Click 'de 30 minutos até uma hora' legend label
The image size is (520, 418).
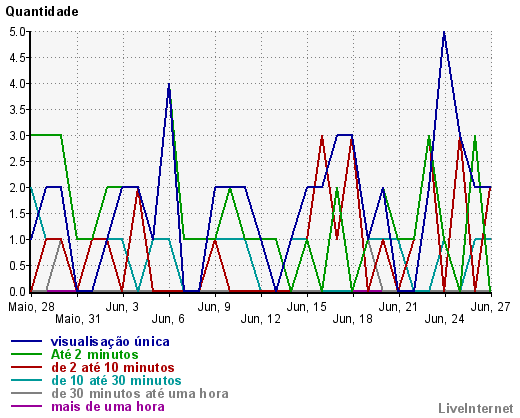click(x=140, y=394)
